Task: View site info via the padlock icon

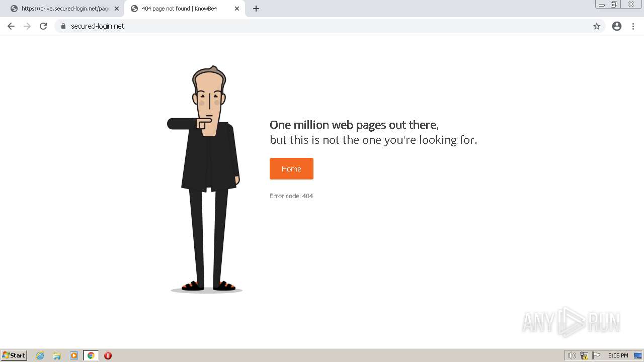Action: [x=63, y=26]
